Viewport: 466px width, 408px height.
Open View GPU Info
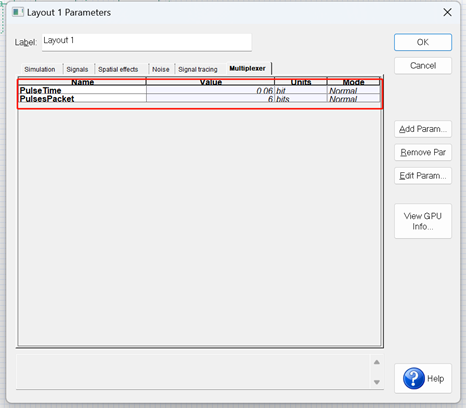coord(423,221)
